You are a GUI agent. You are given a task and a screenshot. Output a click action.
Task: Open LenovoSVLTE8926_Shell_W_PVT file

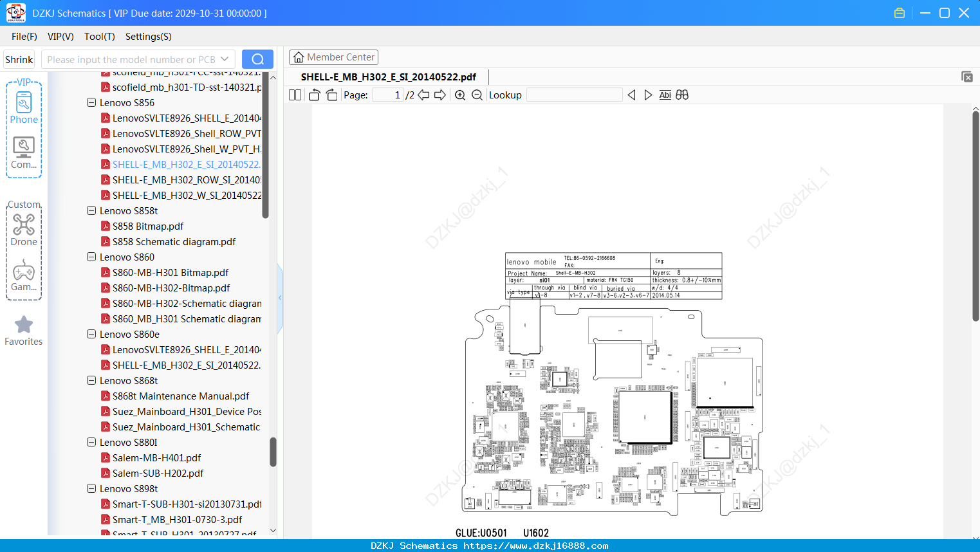187,149
